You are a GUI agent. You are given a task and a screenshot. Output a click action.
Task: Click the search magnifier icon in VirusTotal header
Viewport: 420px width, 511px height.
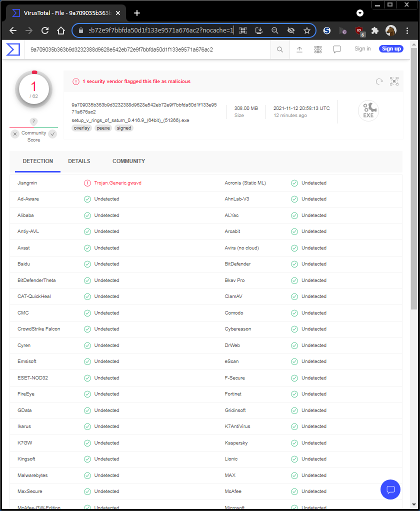[280, 49]
